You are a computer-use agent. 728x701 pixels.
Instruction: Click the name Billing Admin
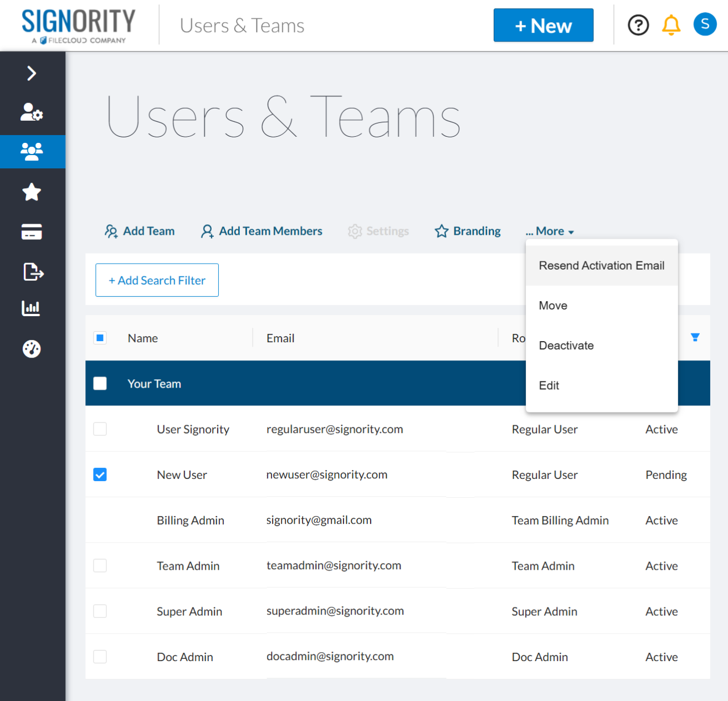191,520
